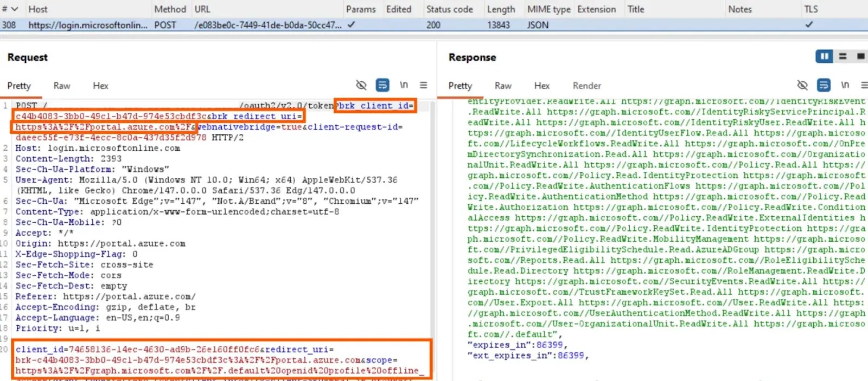
Task: Toggle line wrap icon in Response panel
Action: point(824,85)
